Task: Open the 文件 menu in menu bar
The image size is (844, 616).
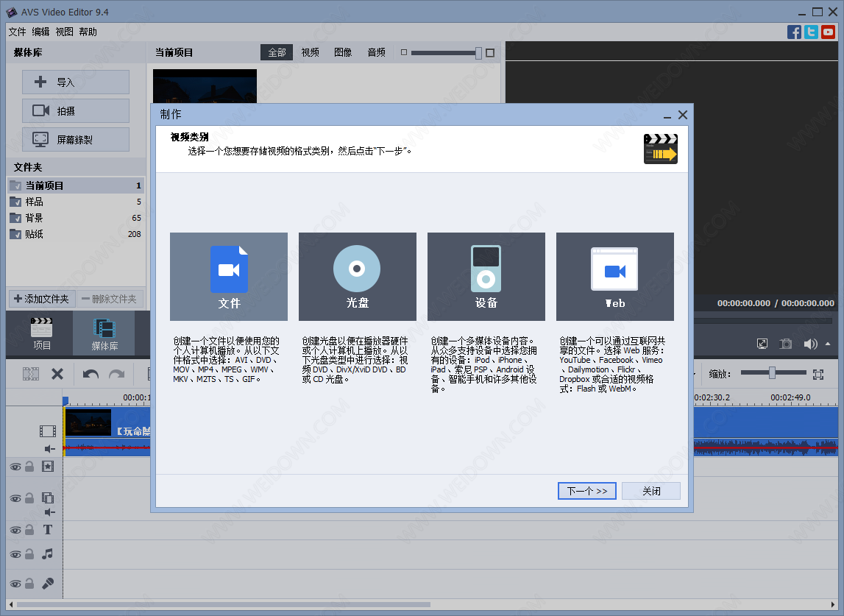Action: pos(17,32)
